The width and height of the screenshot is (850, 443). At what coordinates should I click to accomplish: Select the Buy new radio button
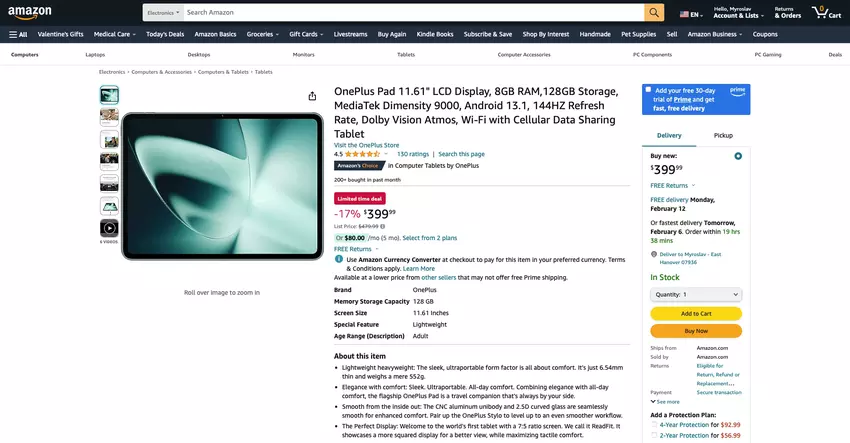tap(738, 156)
